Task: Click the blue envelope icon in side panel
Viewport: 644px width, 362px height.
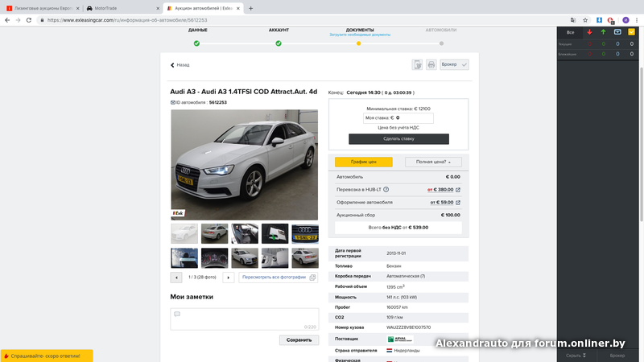Action: pyautogui.click(x=617, y=32)
